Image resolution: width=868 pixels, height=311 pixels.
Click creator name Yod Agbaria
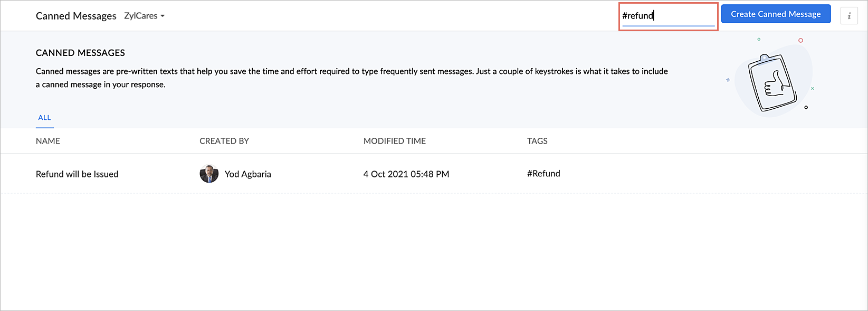[x=248, y=174]
